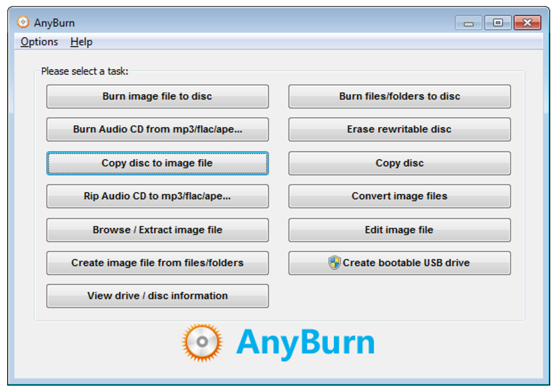The height and width of the screenshot is (392, 557).
Task: Launch Create bootable USB drive
Action: [399, 263]
